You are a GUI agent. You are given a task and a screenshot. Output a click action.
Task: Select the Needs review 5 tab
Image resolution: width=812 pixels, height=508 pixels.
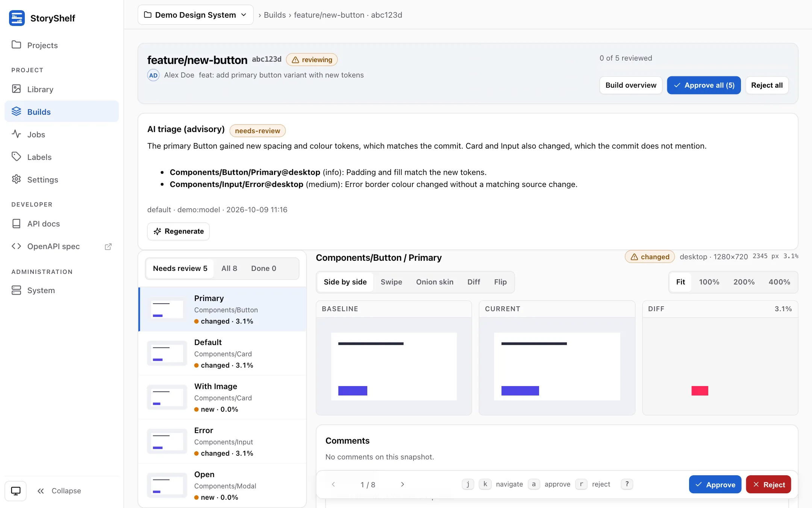(180, 268)
